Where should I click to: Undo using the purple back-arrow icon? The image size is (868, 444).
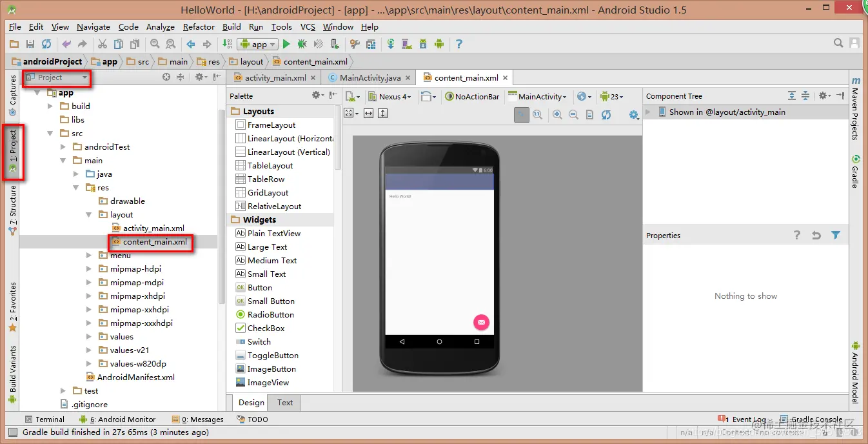66,45
